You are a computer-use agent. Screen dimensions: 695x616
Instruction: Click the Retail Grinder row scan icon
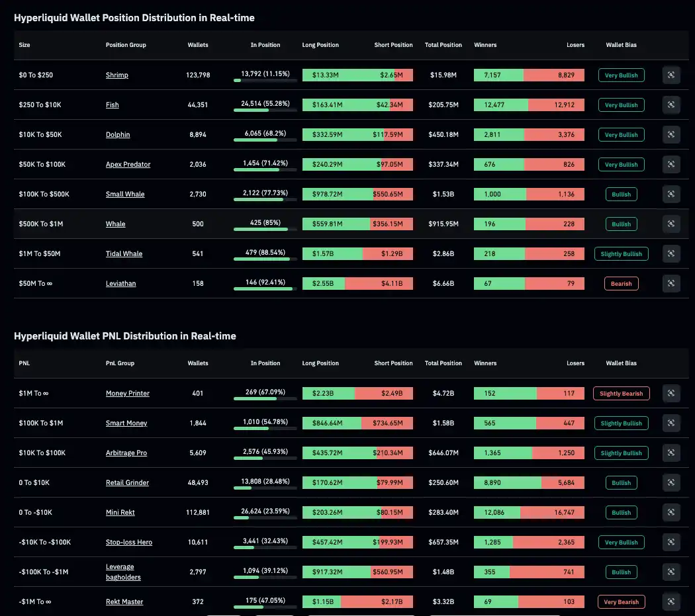click(x=671, y=483)
